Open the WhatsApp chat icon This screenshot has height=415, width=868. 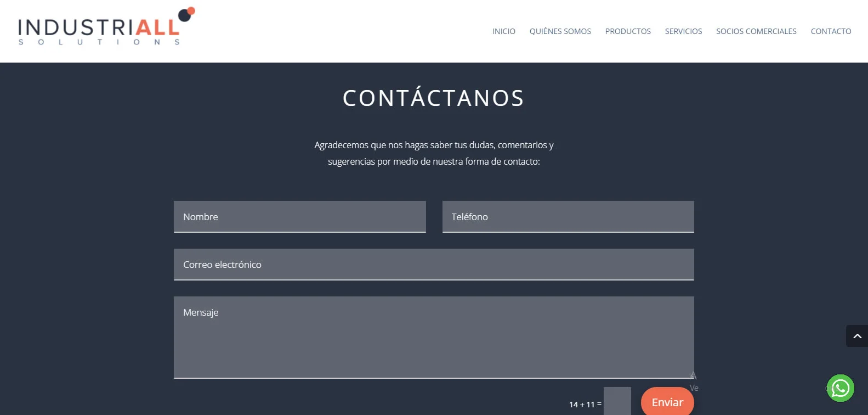tap(840, 388)
